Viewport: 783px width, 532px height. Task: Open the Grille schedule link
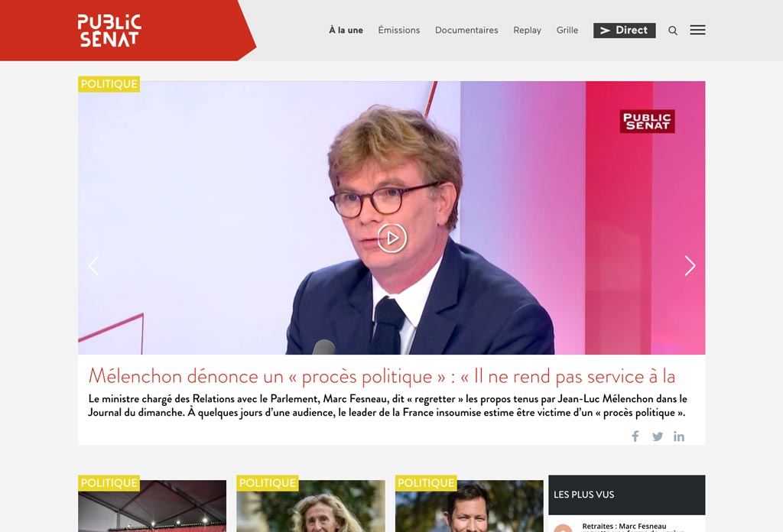(x=567, y=31)
